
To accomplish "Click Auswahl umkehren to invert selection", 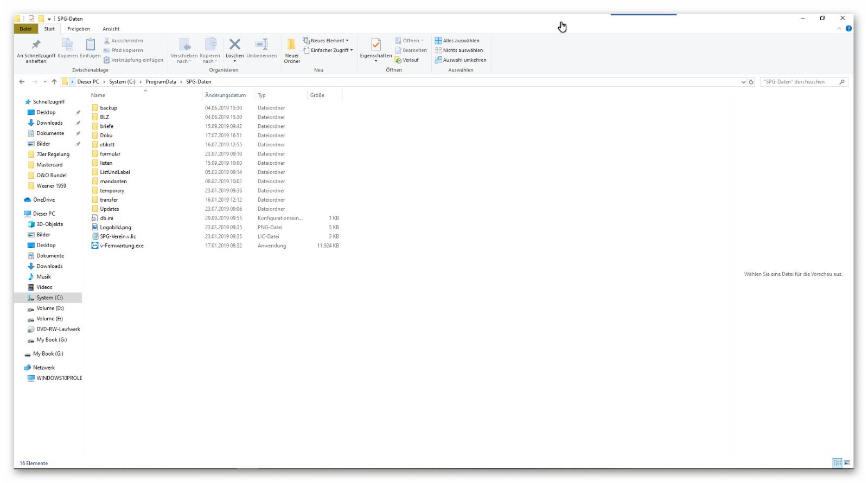I will coord(460,60).
